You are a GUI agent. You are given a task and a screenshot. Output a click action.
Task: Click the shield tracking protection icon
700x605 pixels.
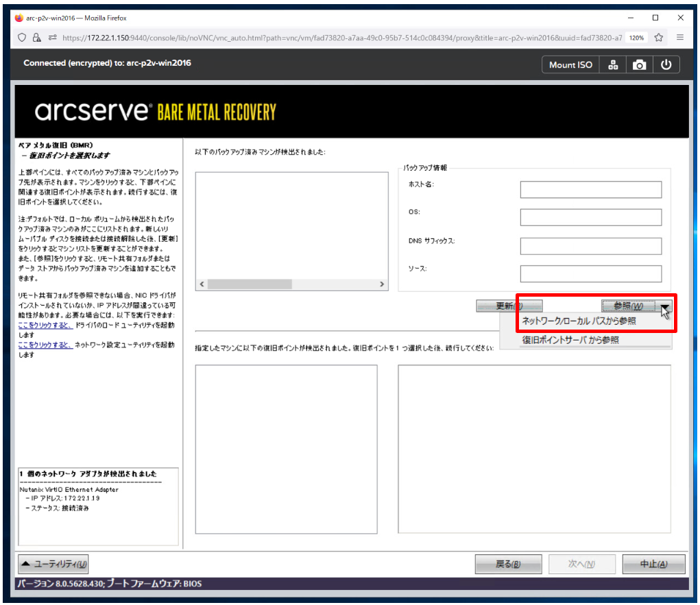(x=22, y=38)
